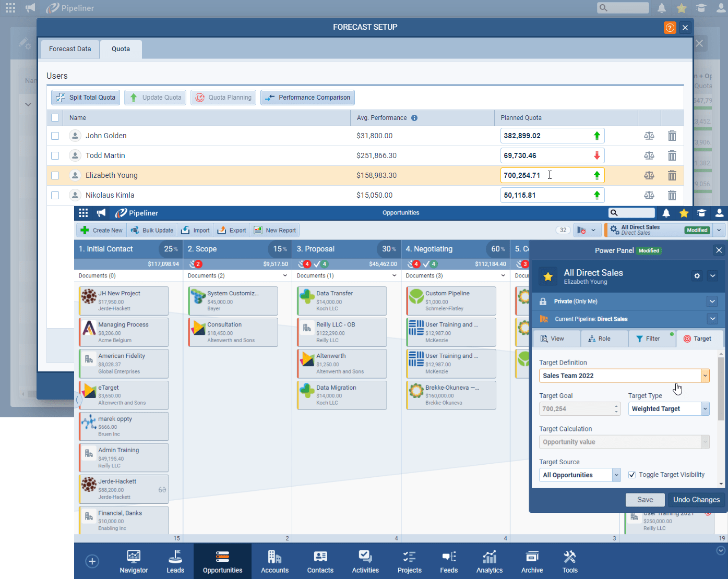
Task: Collapse the Current Pipeline Direct Sales section
Action: pyautogui.click(x=712, y=319)
